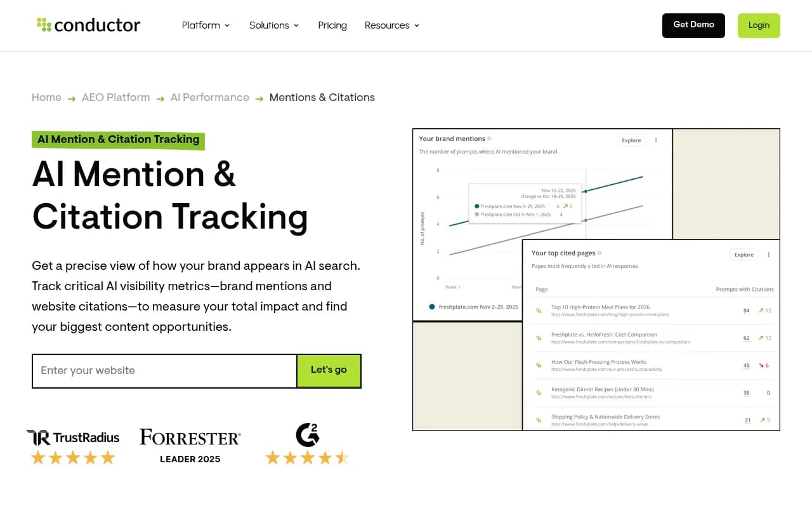
Task: Click the info icon beside Your brand mentions
Action: point(489,138)
